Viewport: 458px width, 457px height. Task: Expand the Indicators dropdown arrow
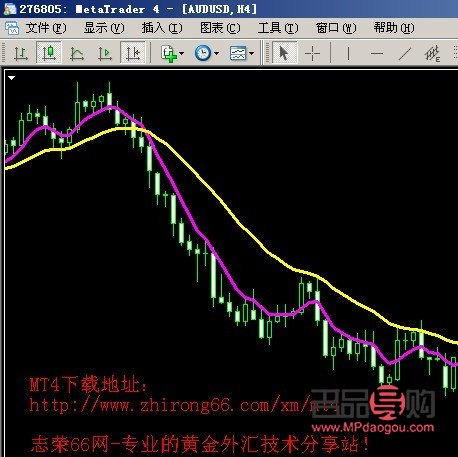pyautogui.click(x=182, y=53)
